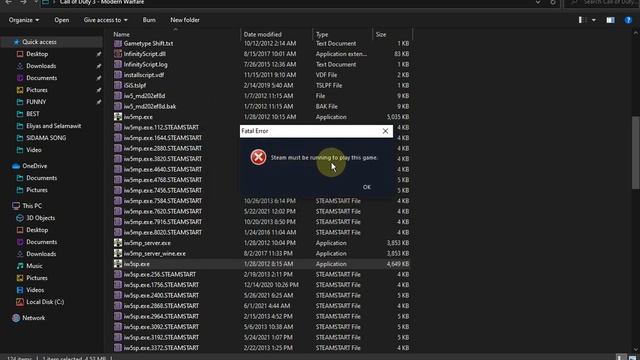Screen dimensions: 640x360
Task: Select OneDrive in the sidebar
Action: pyautogui.click(x=35, y=166)
